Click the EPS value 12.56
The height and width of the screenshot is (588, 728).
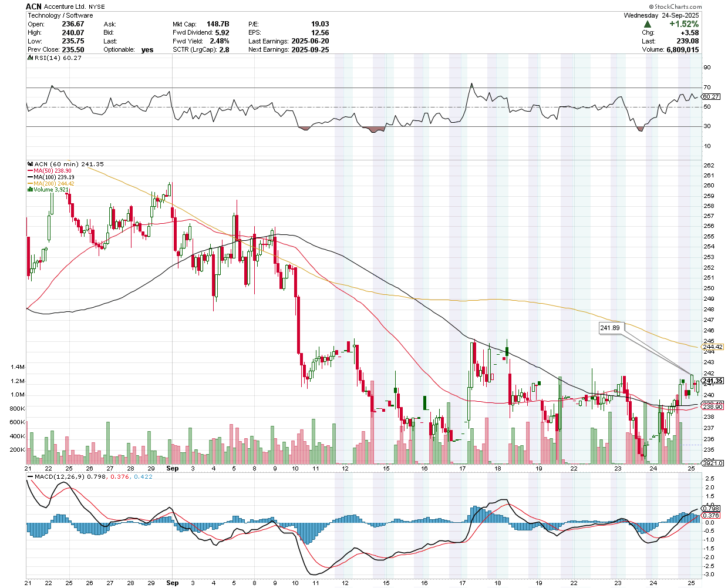pyautogui.click(x=320, y=33)
